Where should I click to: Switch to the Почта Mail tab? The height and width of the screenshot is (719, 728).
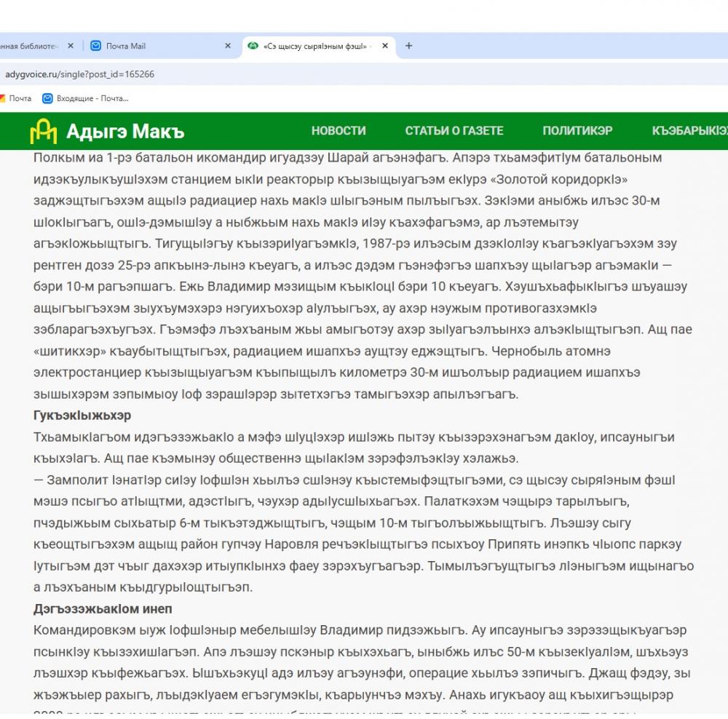point(161,46)
